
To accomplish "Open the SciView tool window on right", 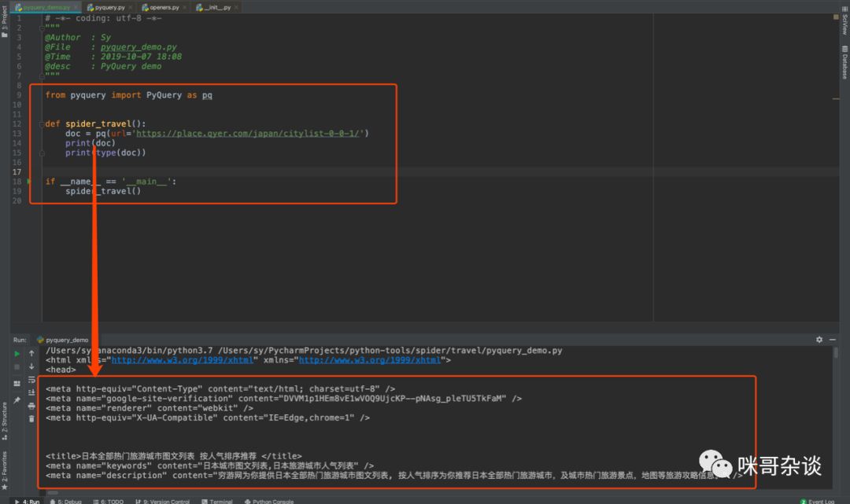I will [x=844, y=20].
